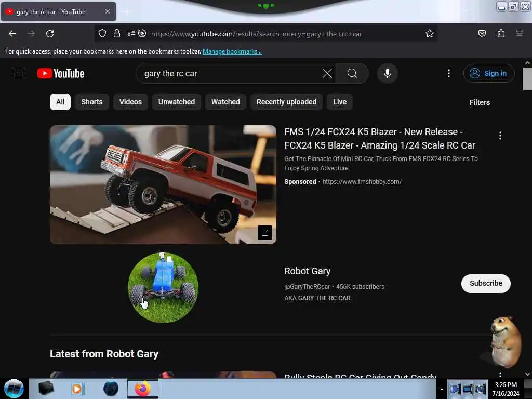The image size is (532, 399).
Task: Click the YouTube logo to go home
Action: pos(61,73)
